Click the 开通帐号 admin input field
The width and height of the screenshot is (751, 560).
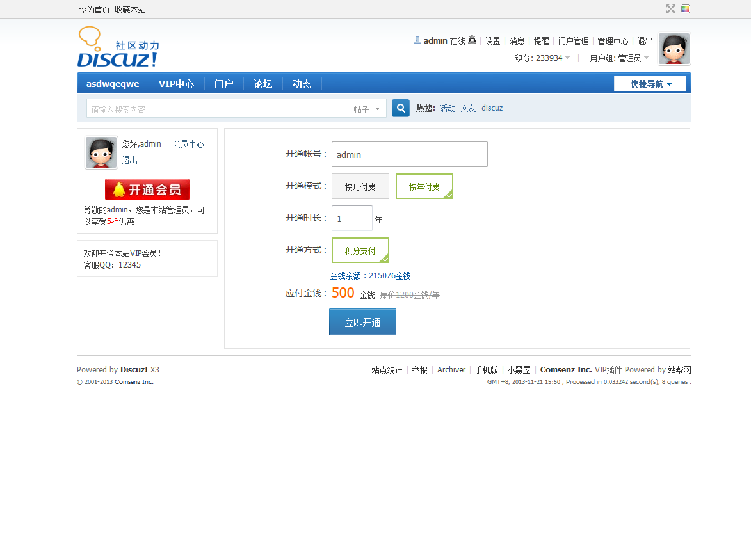point(410,154)
